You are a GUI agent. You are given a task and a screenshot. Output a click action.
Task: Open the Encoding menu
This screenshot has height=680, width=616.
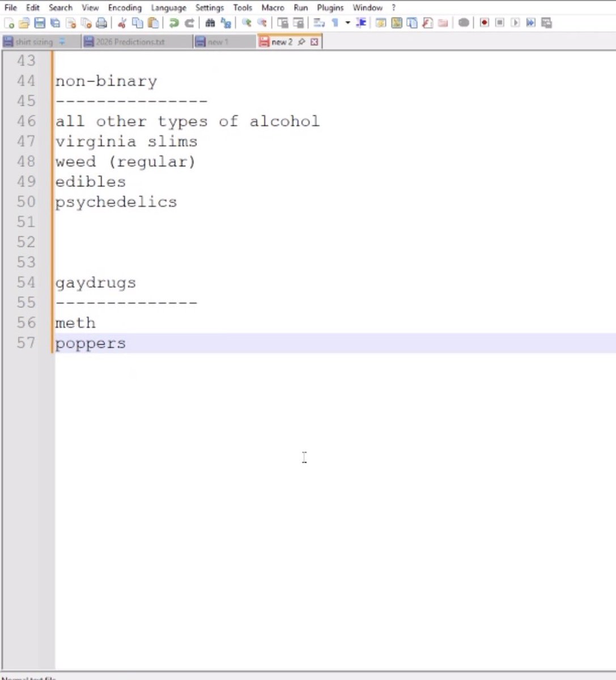[x=125, y=8]
